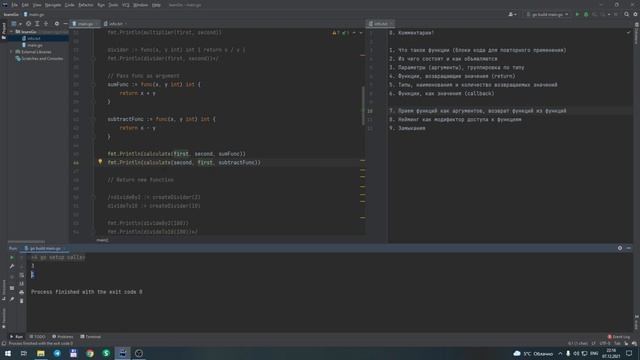Toggle the tool windows button in status bar corner

point(4,344)
